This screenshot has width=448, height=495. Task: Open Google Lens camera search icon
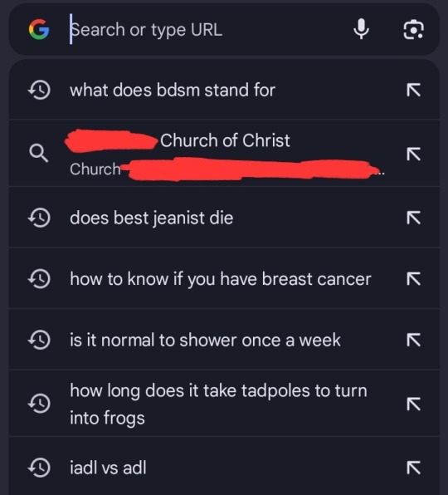tap(413, 29)
